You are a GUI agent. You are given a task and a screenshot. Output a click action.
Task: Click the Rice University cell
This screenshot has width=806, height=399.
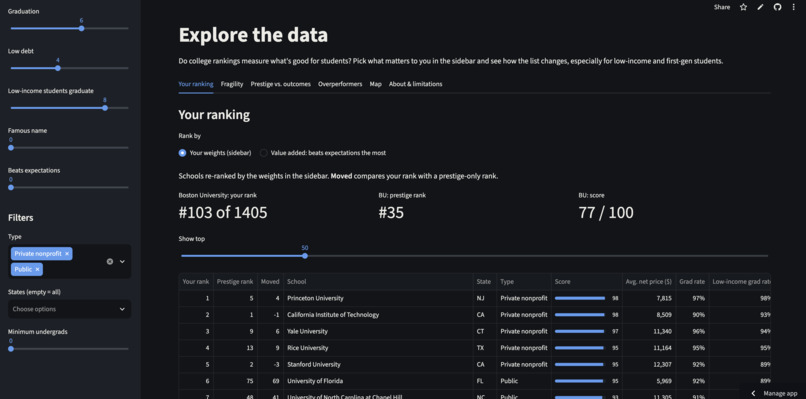(x=378, y=348)
